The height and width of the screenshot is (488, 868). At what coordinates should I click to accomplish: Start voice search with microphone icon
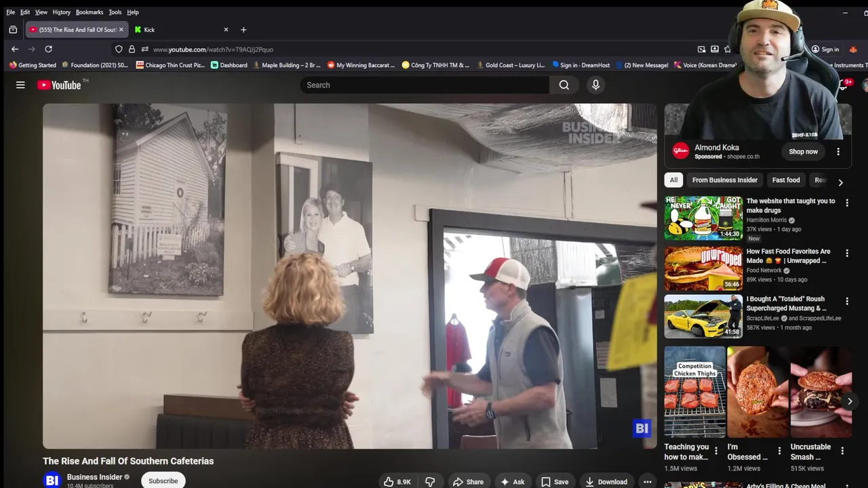[595, 85]
